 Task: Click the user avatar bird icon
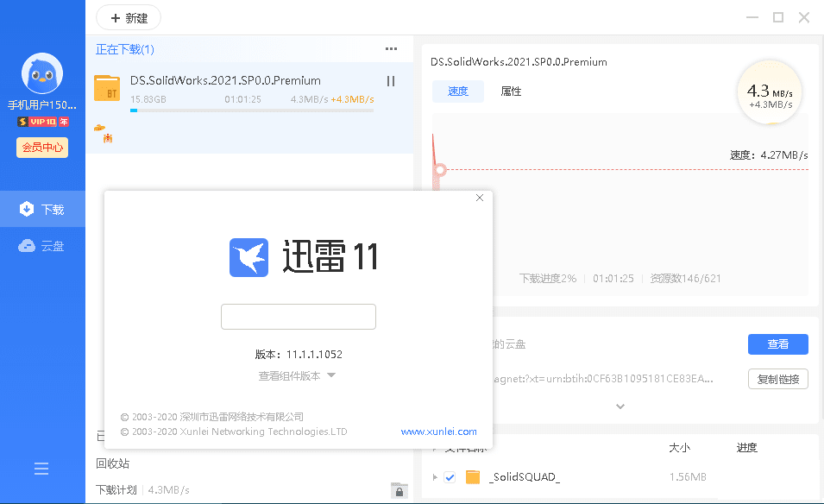point(42,73)
